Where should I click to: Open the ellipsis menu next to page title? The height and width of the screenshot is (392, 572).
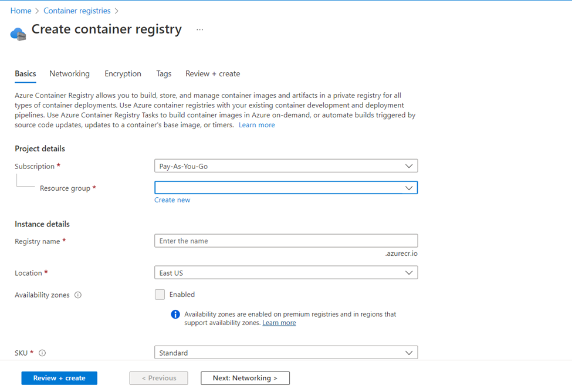[199, 29]
